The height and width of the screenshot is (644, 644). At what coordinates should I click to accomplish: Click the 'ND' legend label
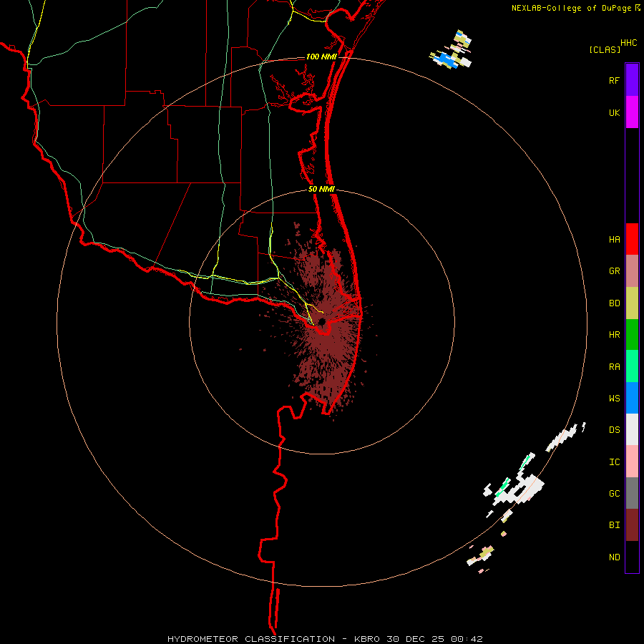coord(614,557)
